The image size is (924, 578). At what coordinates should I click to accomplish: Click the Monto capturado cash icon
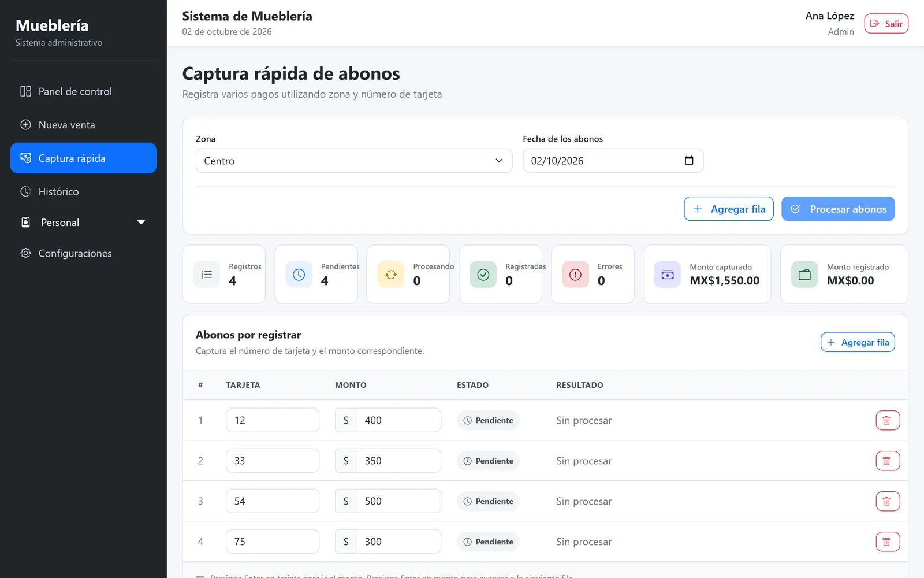pyautogui.click(x=667, y=275)
